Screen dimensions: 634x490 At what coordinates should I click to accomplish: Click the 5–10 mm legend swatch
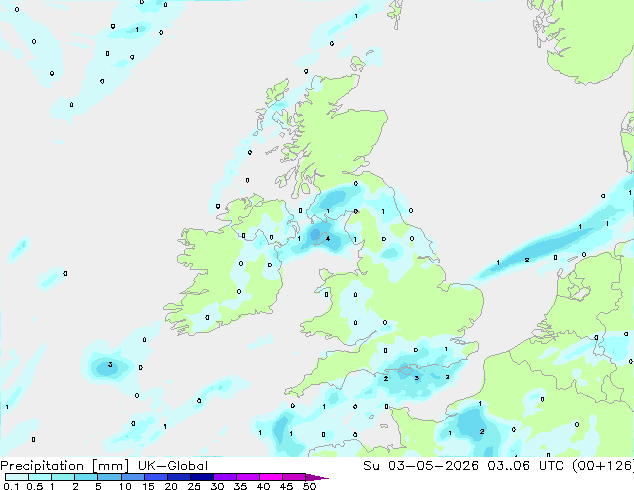(109, 477)
